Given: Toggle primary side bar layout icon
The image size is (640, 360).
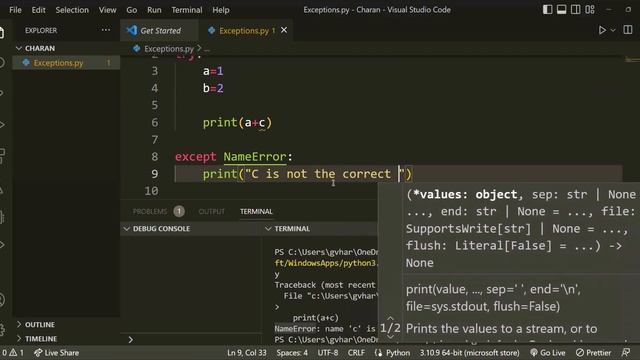Looking at the screenshot, I should (547, 9).
